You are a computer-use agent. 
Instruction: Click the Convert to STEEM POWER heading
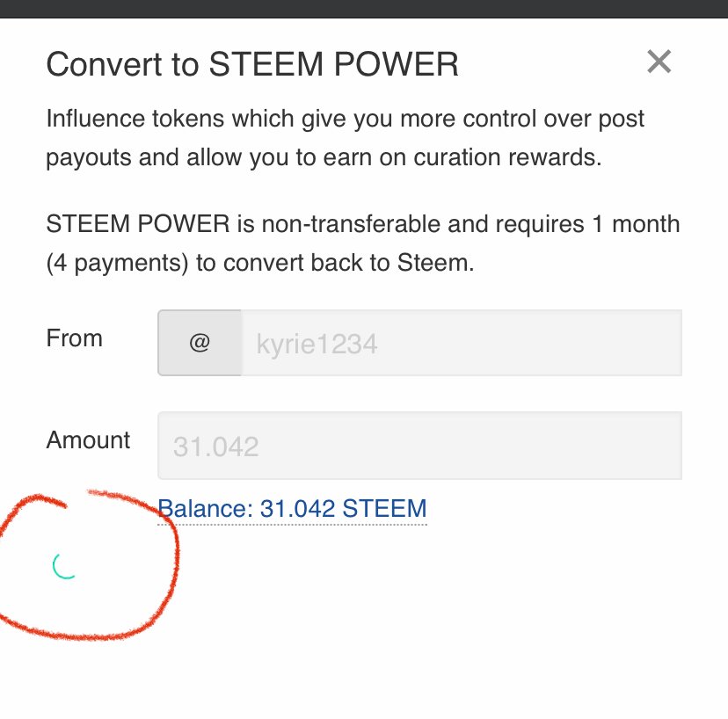point(252,64)
